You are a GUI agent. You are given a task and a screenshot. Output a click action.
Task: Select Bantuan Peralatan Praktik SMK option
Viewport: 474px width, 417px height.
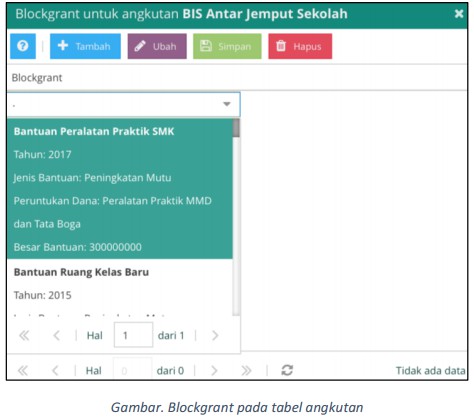tap(120, 189)
